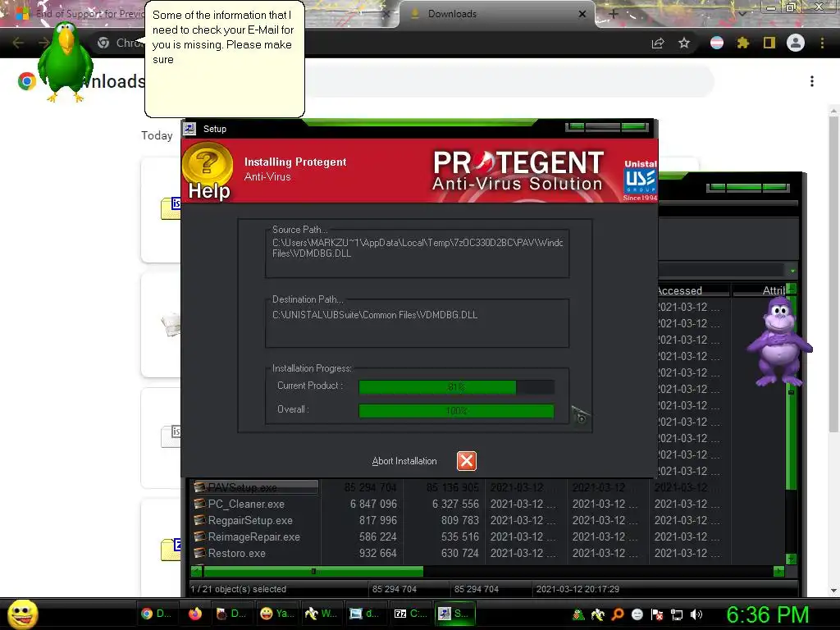The width and height of the screenshot is (840, 630).
Task: Open Downloads page three-dot menu
Action: click(x=812, y=81)
